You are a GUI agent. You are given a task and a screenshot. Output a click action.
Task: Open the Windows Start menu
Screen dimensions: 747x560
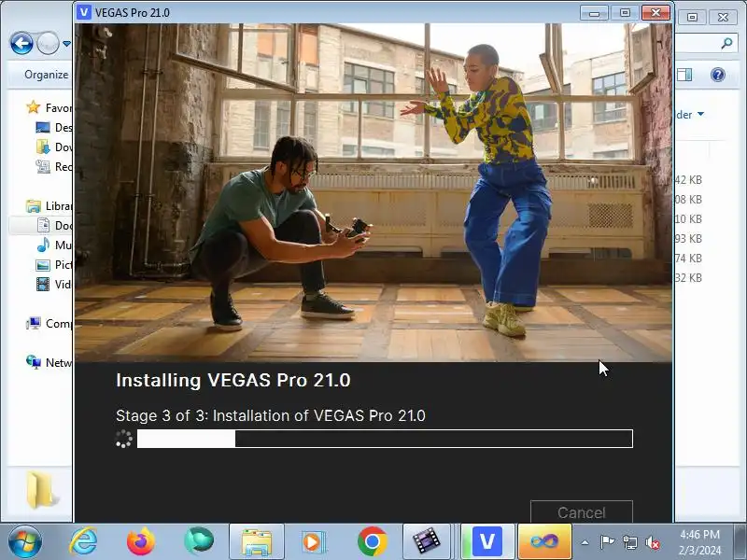coord(25,541)
